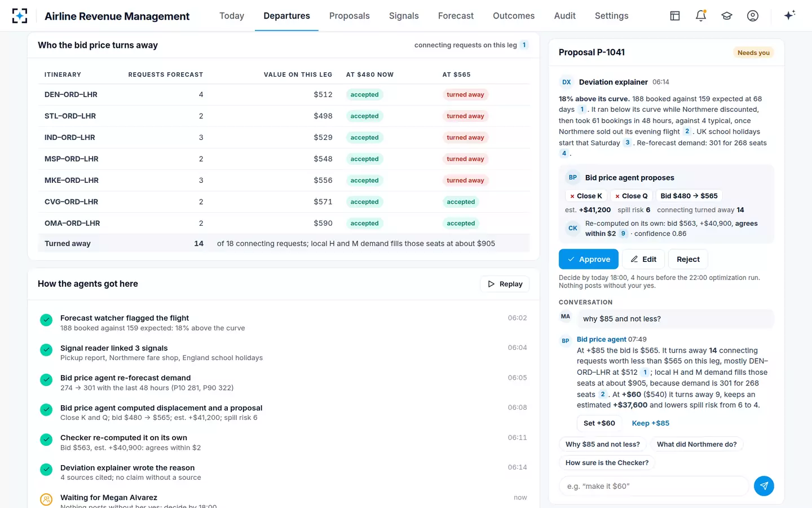Select the DEN–ORD–LHR itinerary row
812x508 pixels.
click(284, 95)
